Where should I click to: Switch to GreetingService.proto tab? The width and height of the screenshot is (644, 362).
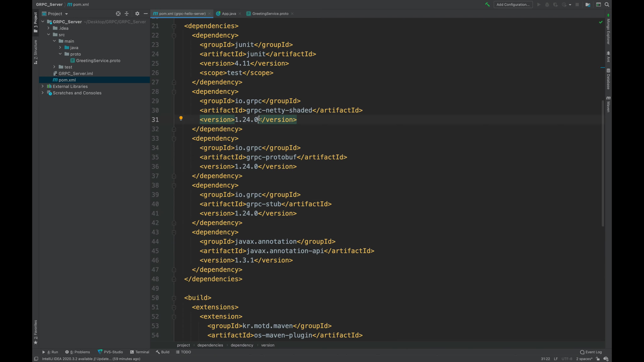click(x=270, y=14)
